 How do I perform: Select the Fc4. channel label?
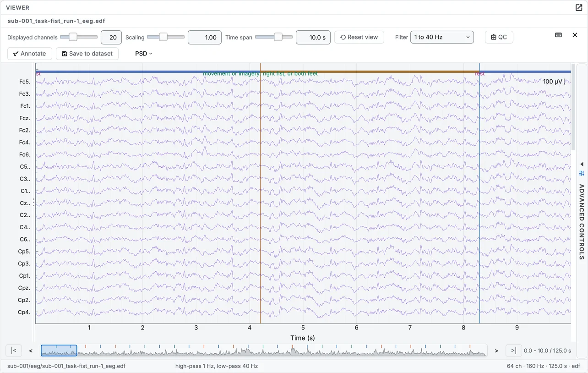24,143
